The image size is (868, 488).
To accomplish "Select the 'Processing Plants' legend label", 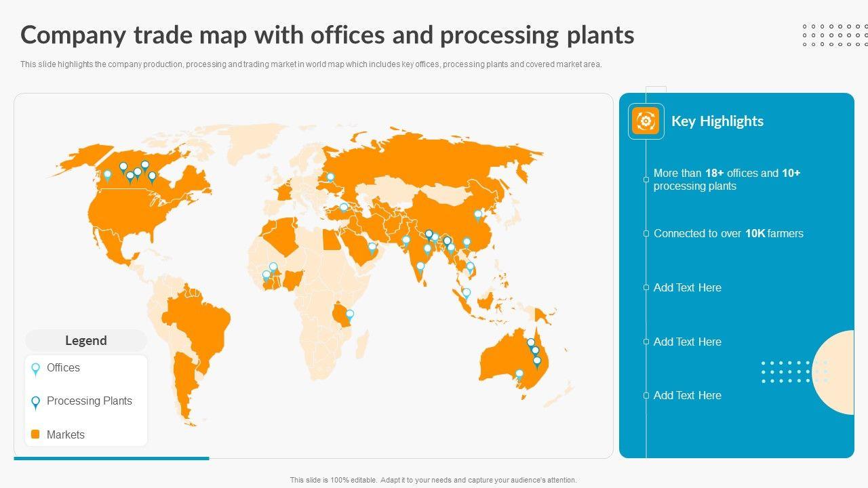I will tap(90, 401).
